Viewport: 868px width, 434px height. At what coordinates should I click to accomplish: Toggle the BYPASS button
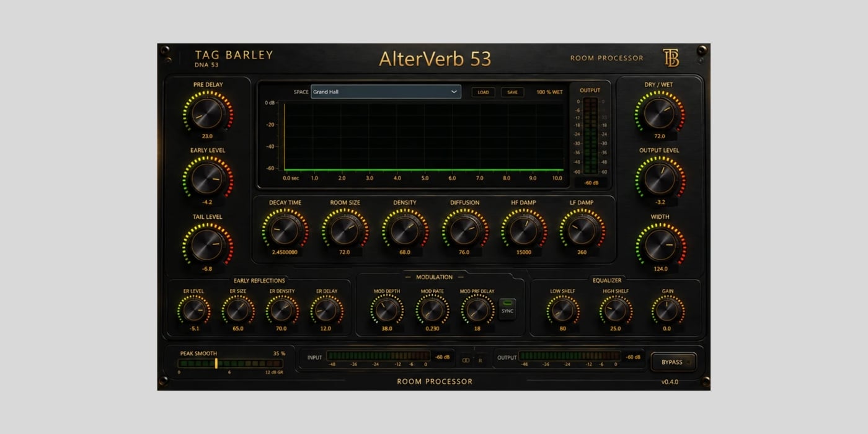[x=673, y=362]
